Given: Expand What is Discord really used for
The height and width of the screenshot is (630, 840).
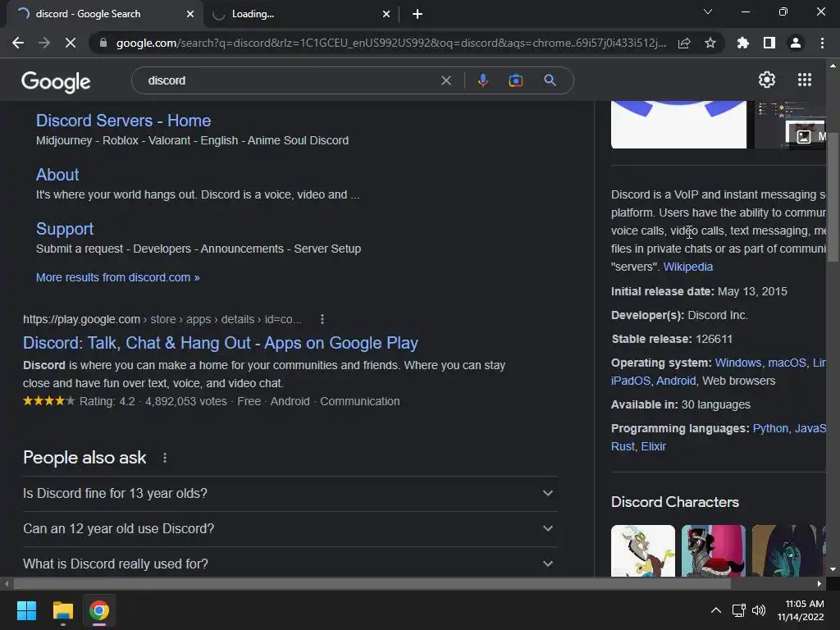Looking at the screenshot, I should [x=290, y=564].
